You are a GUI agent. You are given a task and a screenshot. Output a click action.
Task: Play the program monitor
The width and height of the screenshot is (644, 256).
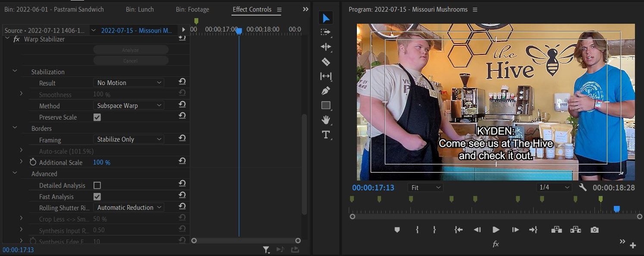click(496, 230)
